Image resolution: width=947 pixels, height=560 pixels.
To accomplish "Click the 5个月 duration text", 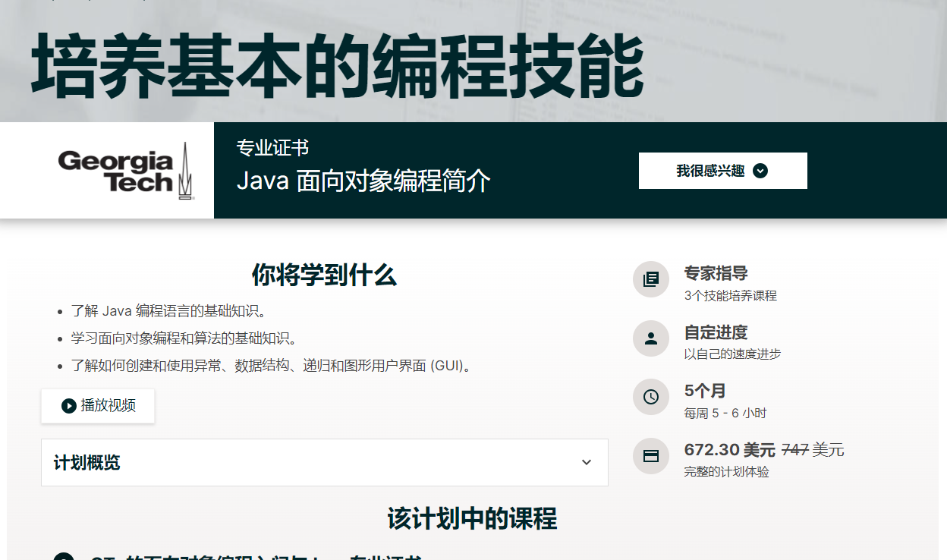I will pyautogui.click(x=705, y=391).
